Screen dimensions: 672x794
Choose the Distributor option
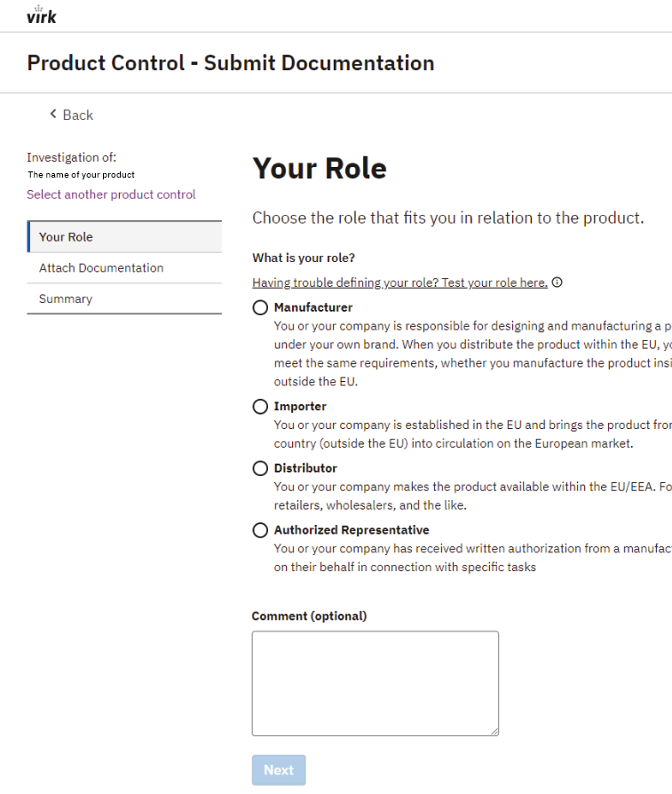[x=260, y=467]
